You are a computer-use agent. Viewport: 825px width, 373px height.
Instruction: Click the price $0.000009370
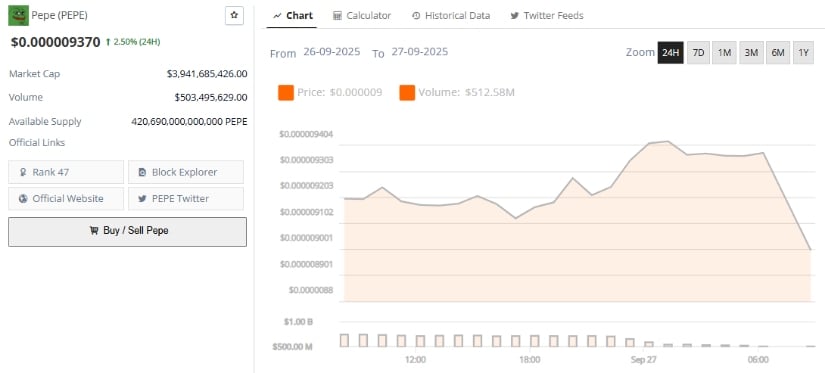[x=55, y=42]
